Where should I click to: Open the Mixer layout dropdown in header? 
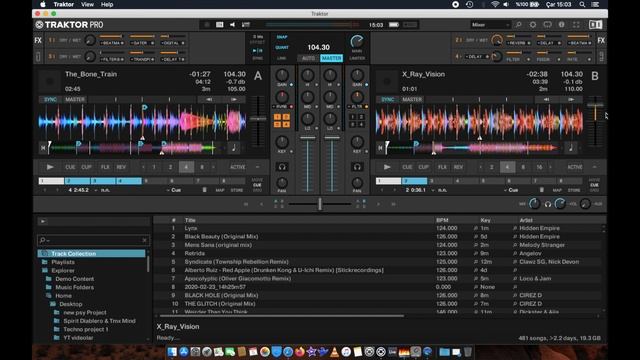(x=490, y=25)
